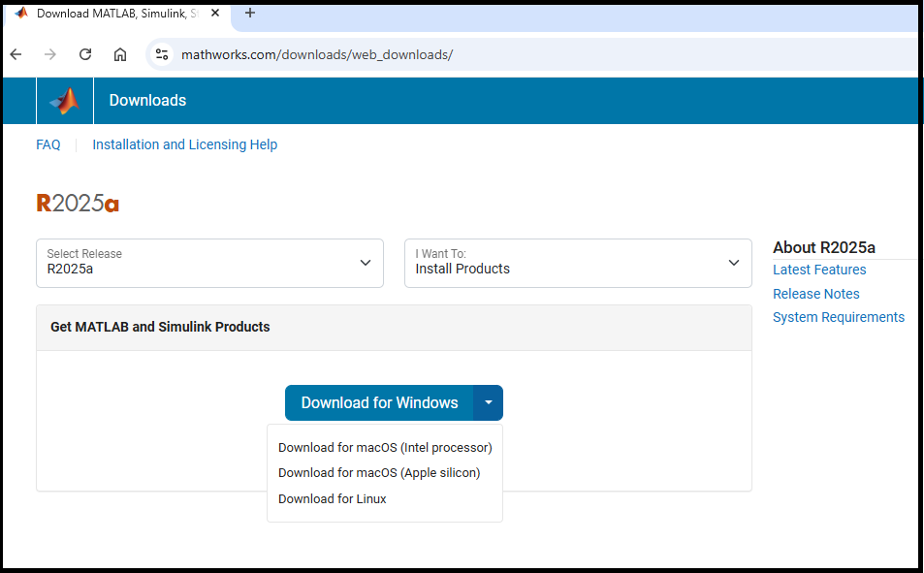Open the Latest Features link
This screenshot has width=924, height=573.
[819, 270]
